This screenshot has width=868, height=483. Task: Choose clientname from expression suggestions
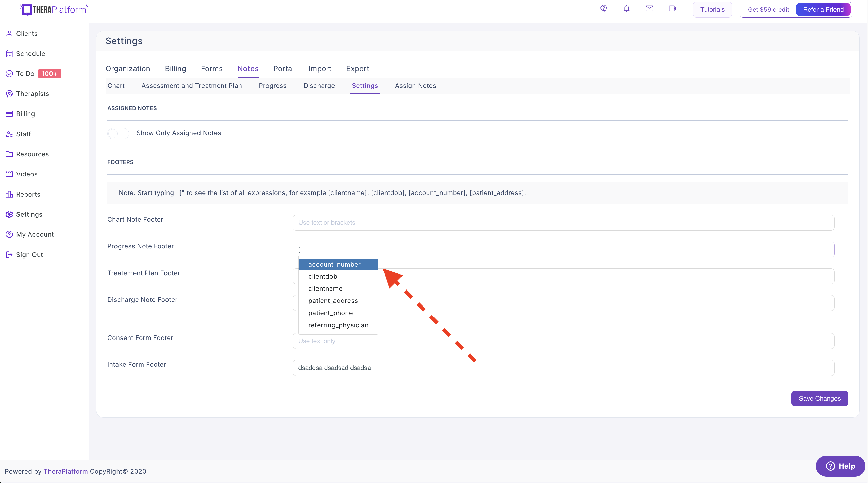[x=338, y=288]
